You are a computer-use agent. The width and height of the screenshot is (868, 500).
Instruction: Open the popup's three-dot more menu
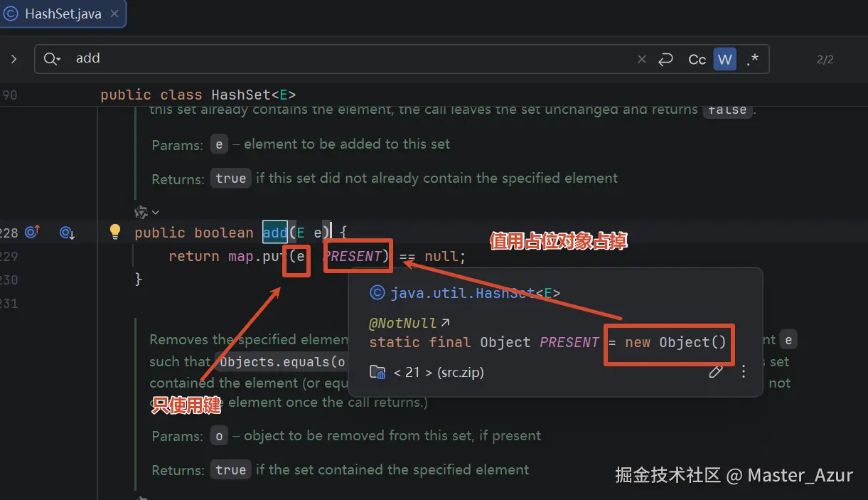pyautogui.click(x=744, y=371)
